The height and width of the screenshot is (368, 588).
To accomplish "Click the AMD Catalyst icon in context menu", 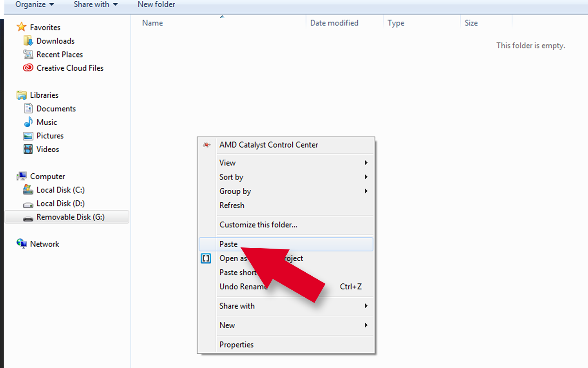I will pos(207,145).
